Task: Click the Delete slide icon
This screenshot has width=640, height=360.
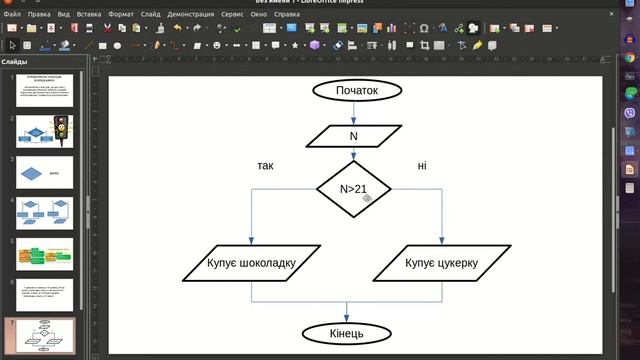Action: tap(529, 28)
